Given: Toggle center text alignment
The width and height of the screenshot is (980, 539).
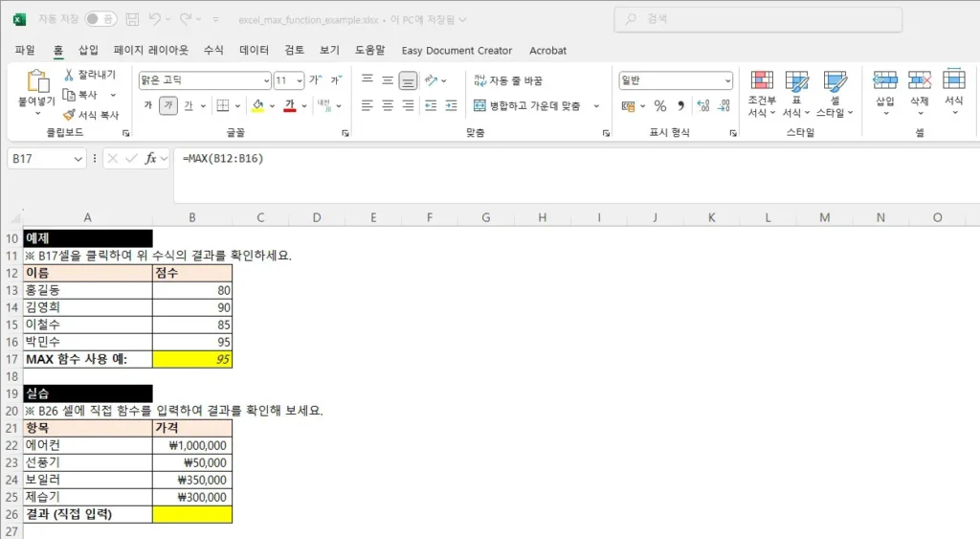Looking at the screenshot, I should (388, 105).
